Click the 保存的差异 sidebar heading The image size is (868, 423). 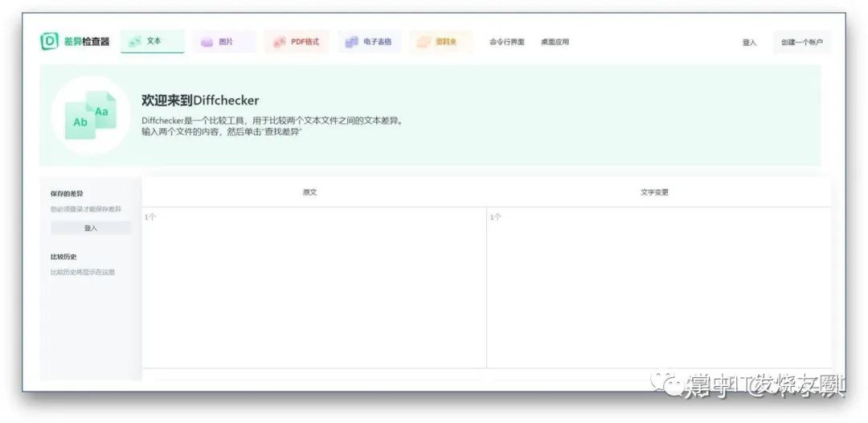(67, 194)
